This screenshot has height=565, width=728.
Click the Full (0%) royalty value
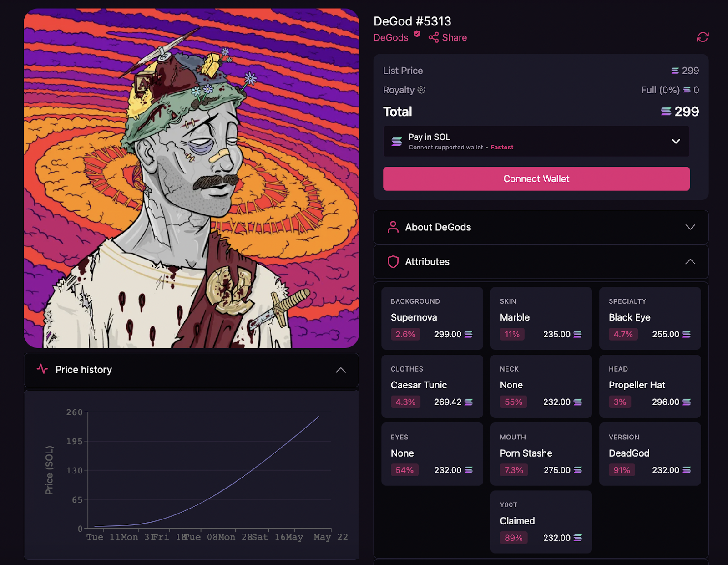(x=660, y=90)
